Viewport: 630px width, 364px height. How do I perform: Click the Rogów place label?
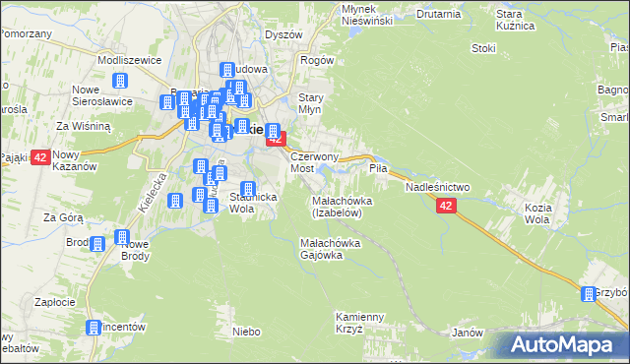(x=317, y=61)
